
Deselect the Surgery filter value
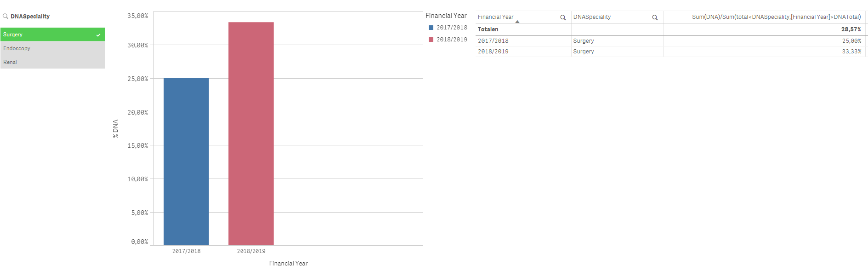(x=46, y=35)
